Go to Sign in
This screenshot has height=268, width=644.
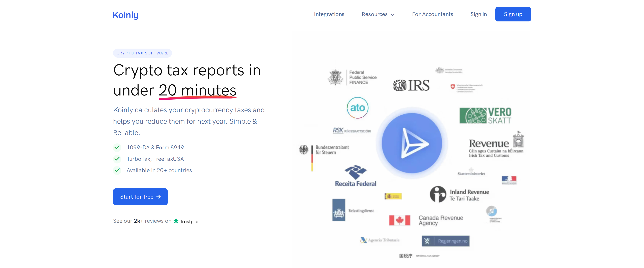478,14
